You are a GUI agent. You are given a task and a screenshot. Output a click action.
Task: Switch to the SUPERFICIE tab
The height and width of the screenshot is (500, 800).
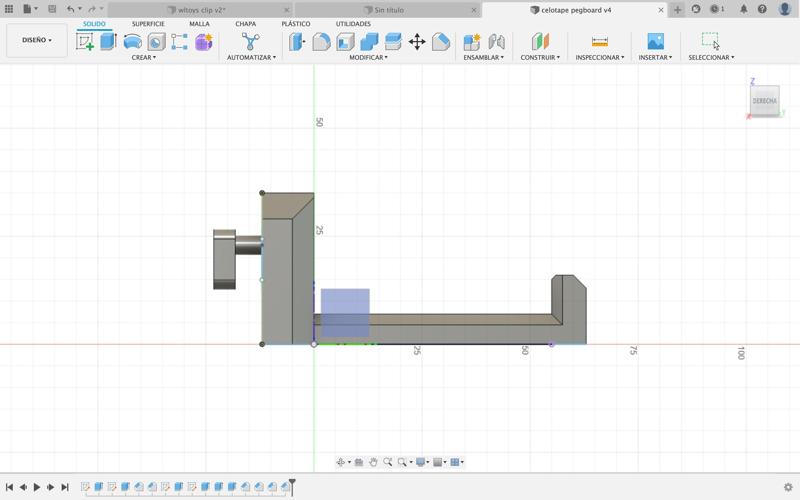click(148, 24)
